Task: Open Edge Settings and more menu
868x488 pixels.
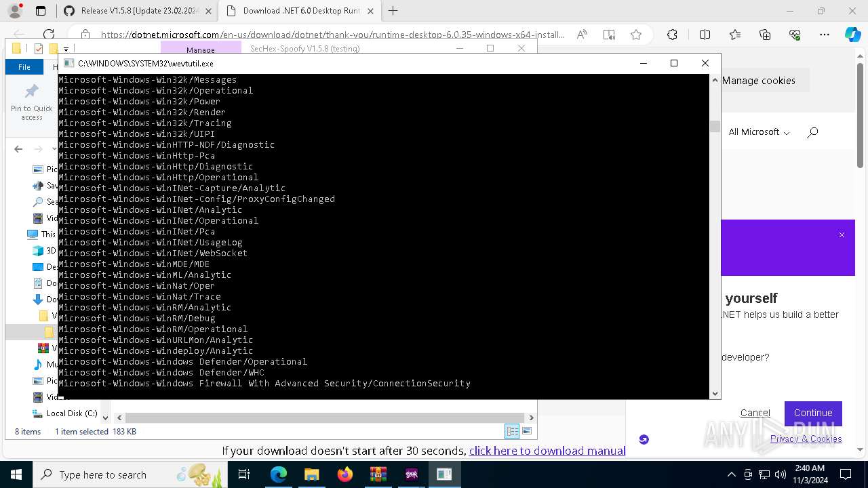Action: pyautogui.click(x=825, y=35)
